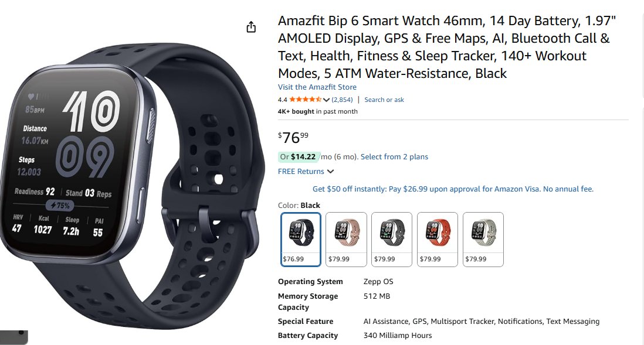
Task: Click the orange star rating icons
Action: [306, 99]
